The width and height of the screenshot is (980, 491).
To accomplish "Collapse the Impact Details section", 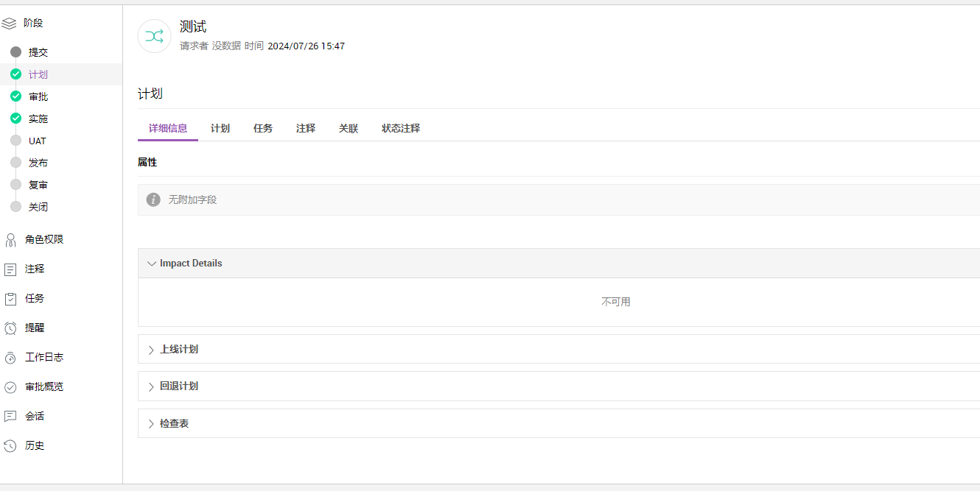I will (x=153, y=264).
